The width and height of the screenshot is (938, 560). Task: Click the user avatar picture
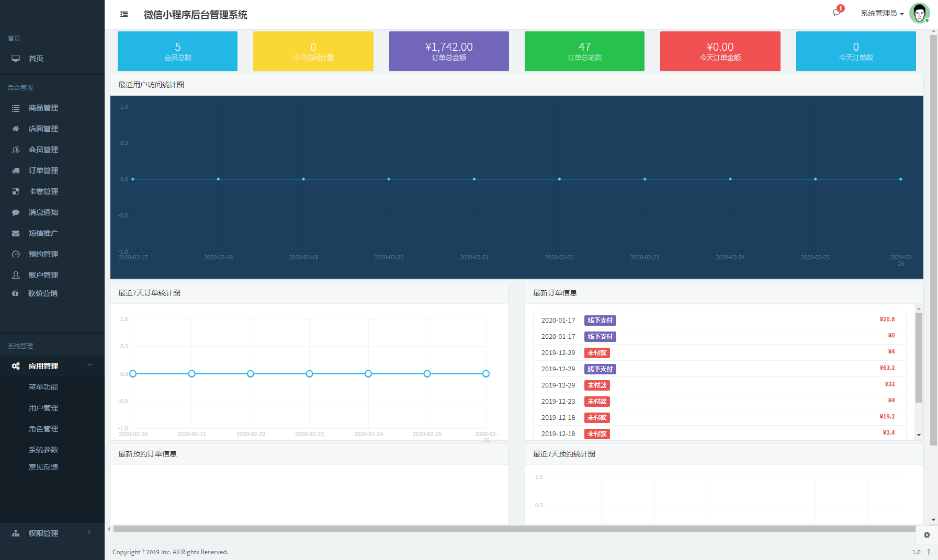point(919,13)
